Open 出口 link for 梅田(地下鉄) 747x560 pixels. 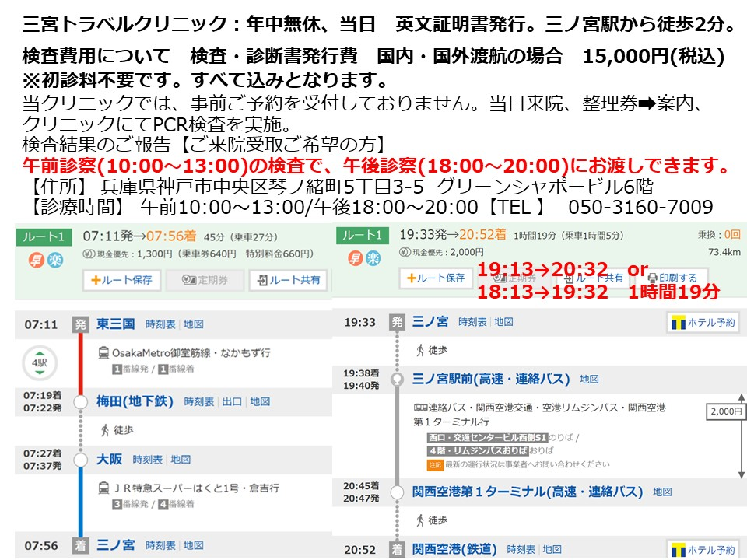[232, 402]
